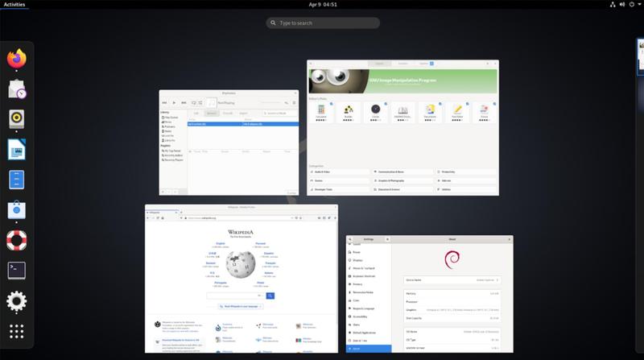Click Español link on Wikipedia portal
Viewport: 644px width, 360px height.
pos(269,254)
